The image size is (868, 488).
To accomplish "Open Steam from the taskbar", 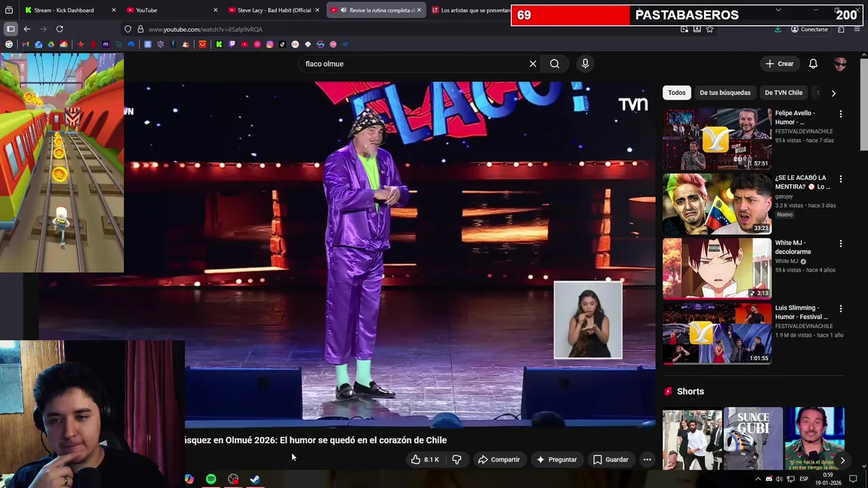I will (x=255, y=479).
